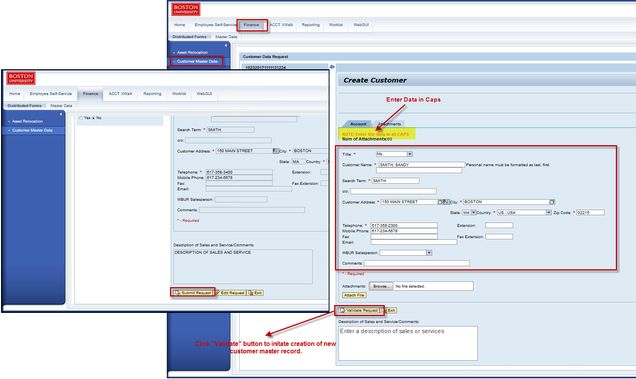This screenshot has width=636, height=379.
Task: Click the Description of Sales or Services text area
Action: [x=408, y=343]
